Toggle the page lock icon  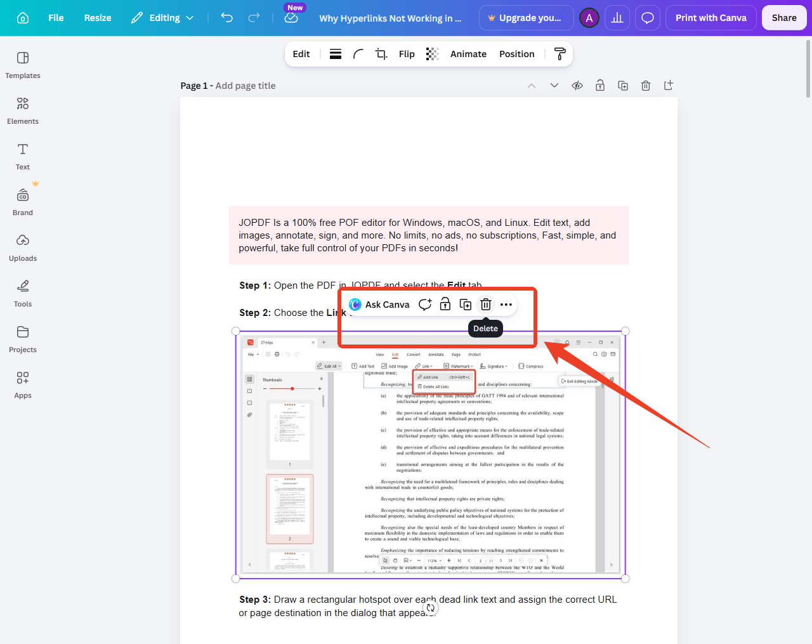tap(599, 86)
